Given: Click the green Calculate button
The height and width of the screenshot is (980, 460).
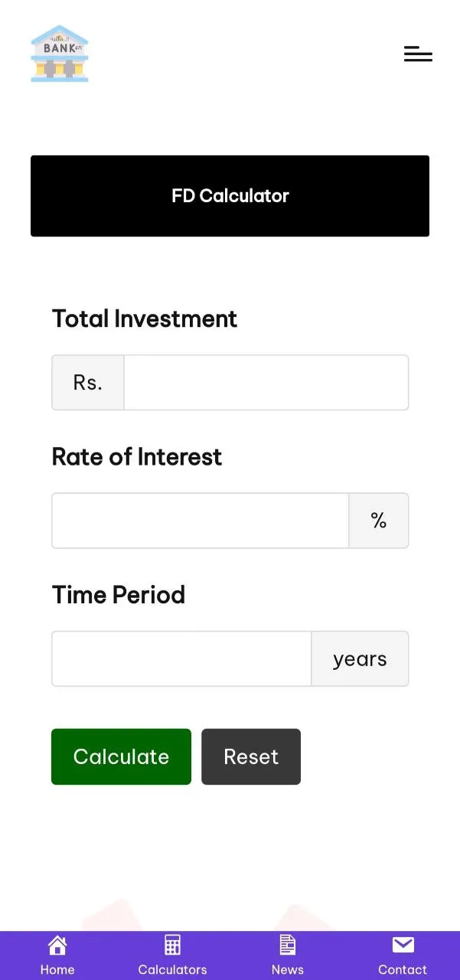Looking at the screenshot, I should tap(121, 756).
